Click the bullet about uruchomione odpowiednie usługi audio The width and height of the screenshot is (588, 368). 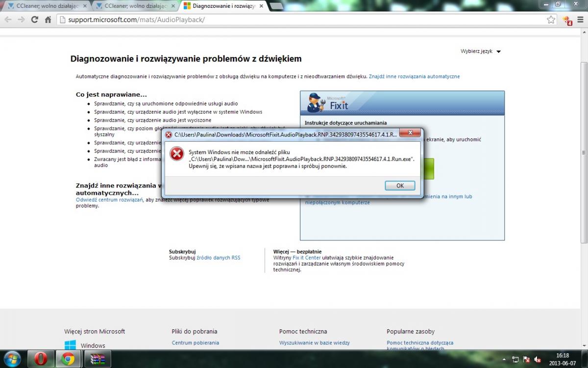click(x=166, y=104)
